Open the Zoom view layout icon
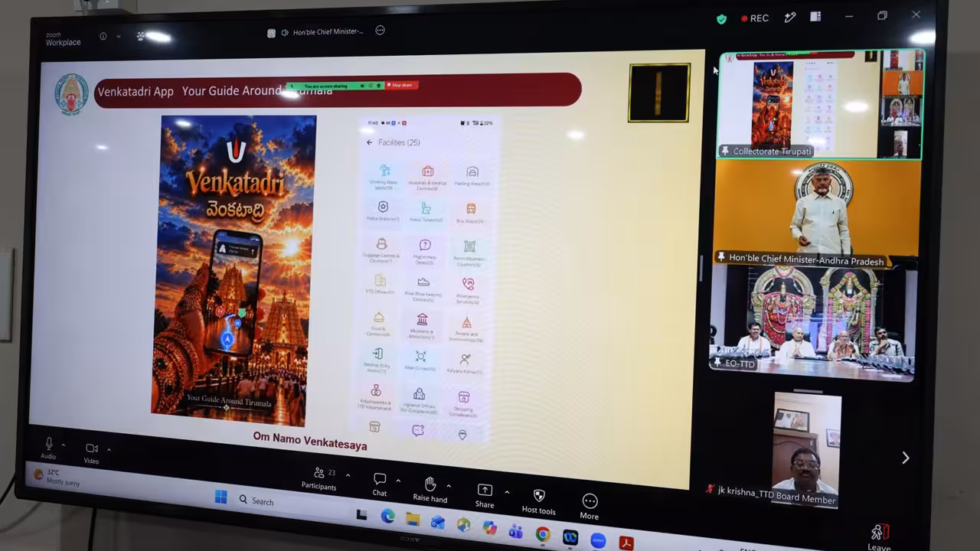Image resolution: width=980 pixels, height=551 pixels. (x=815, y=17)
